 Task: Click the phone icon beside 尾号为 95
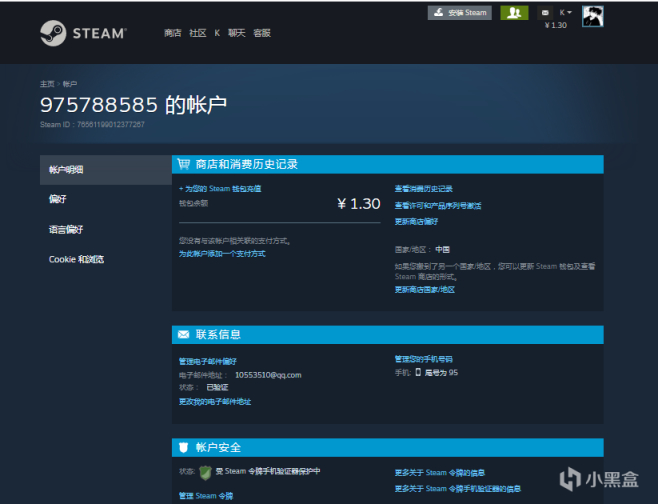pyautogui.click(x=418, y=372)
